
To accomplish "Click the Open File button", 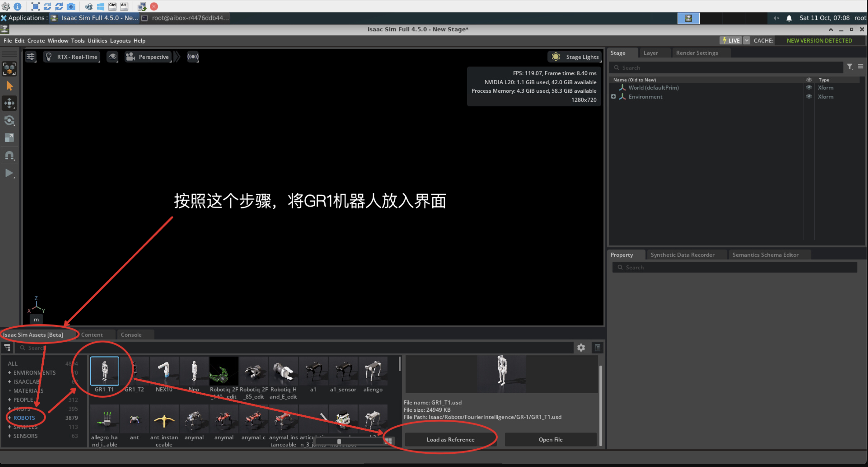I will click(x=550, y=439).
